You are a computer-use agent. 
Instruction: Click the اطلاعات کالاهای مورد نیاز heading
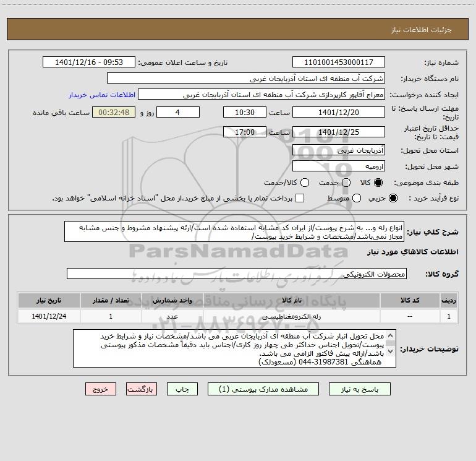[x=413, y=252]
